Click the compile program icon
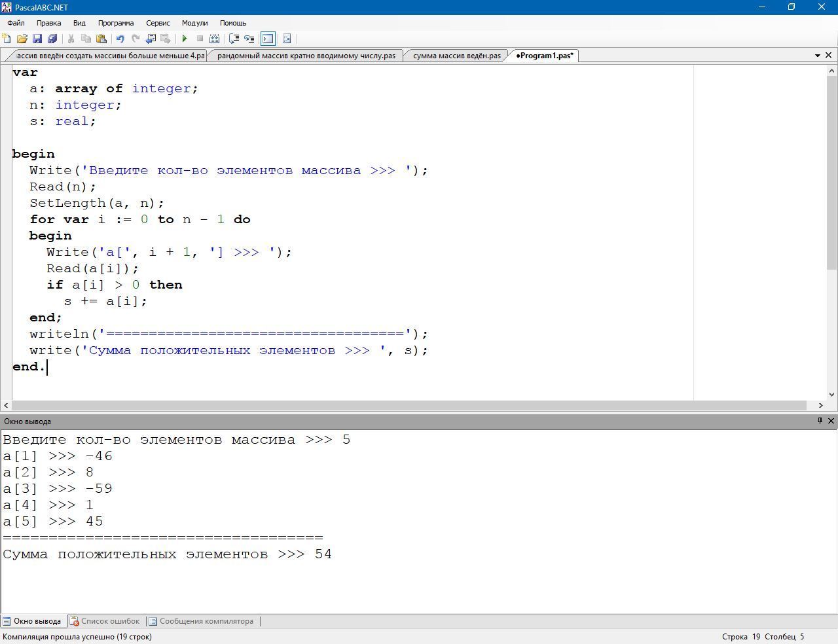The image size is (838, 644). click(x=215, y=39)
